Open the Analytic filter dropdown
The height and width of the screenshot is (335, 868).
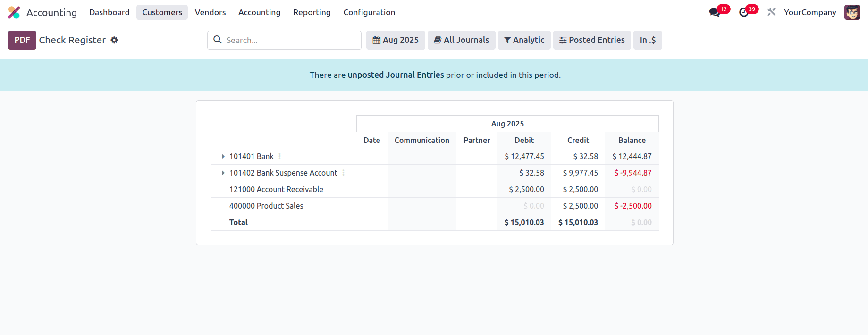tap(524, 40)
